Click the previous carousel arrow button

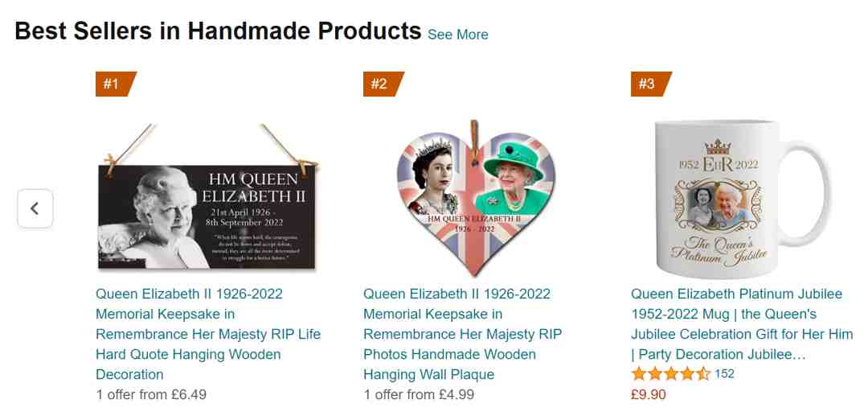pos(35,208)
